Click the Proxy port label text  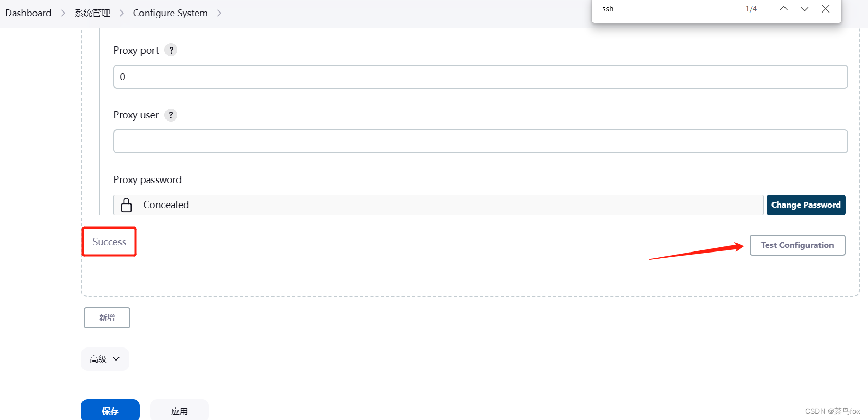(136, 51)
